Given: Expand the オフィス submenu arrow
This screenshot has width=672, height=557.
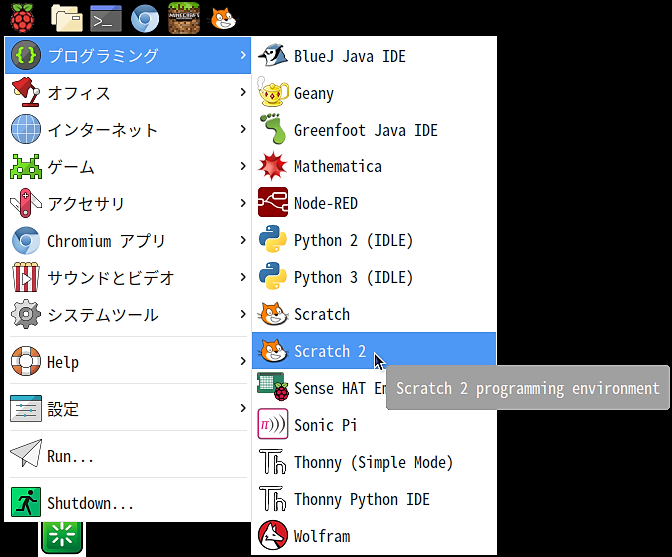Looking at the screenshot, I should click(243, 92).
